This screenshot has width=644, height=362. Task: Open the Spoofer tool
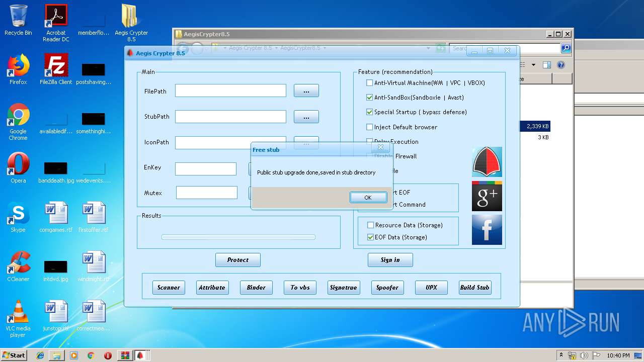point(387,288)
